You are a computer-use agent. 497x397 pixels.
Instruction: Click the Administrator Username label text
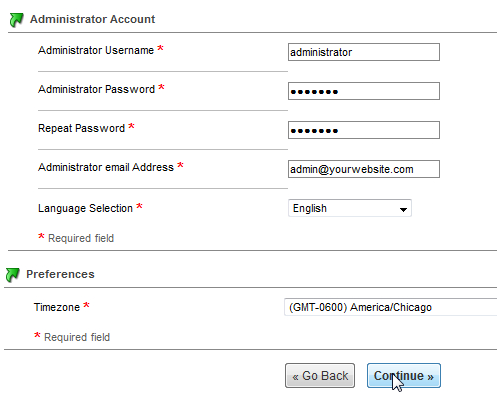pos(96,50)
